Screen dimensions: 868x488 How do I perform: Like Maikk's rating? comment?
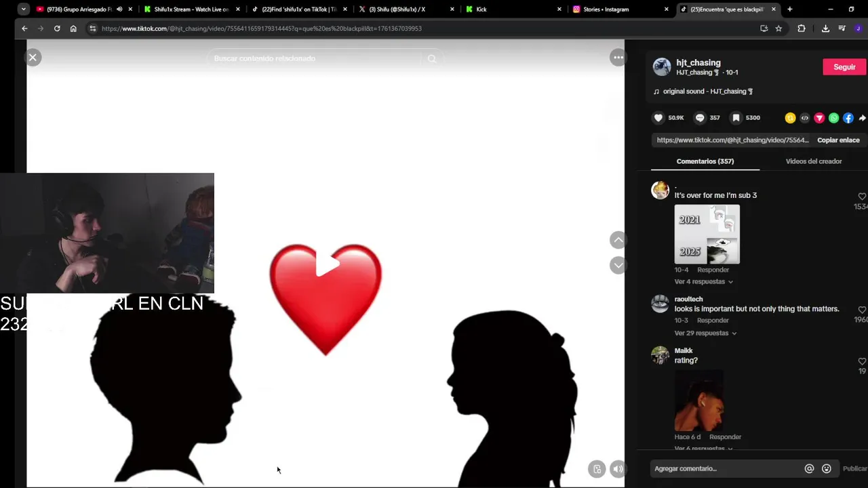click(x=862, y=361)
